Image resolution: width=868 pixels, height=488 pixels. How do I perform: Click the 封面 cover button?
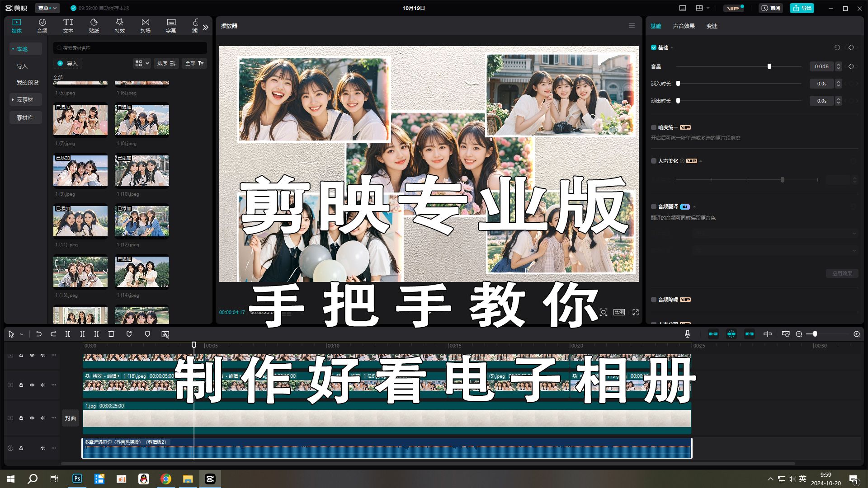point(71,418)
